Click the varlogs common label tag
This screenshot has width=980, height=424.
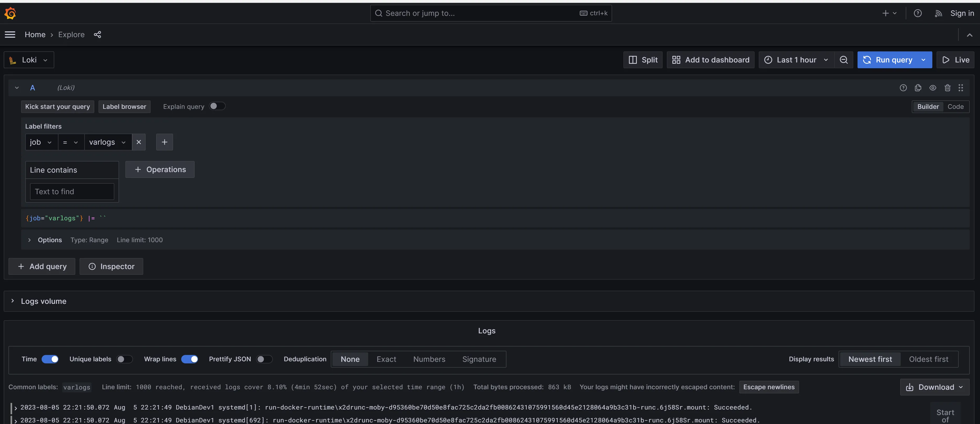77,387
